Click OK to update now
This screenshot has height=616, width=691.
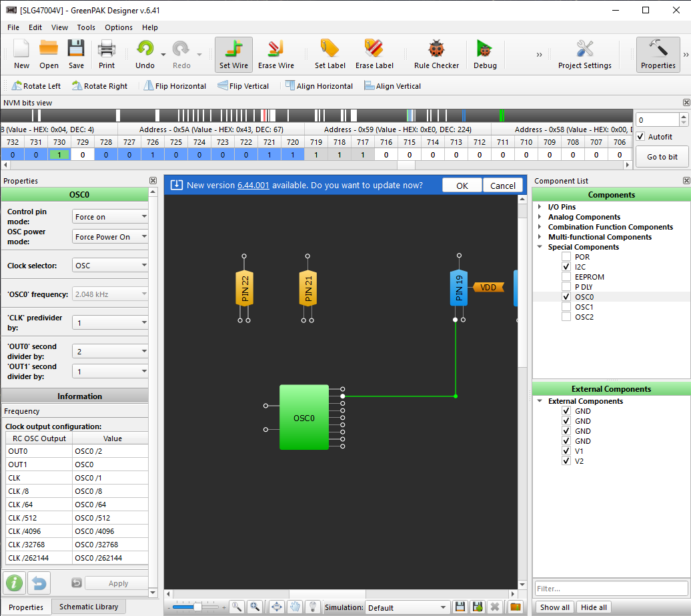point(462,186)
